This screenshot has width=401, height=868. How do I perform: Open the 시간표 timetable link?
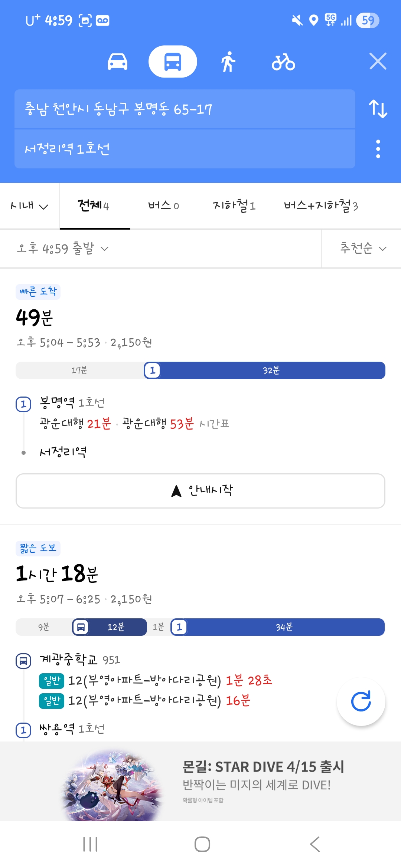(x=214, y=424)
